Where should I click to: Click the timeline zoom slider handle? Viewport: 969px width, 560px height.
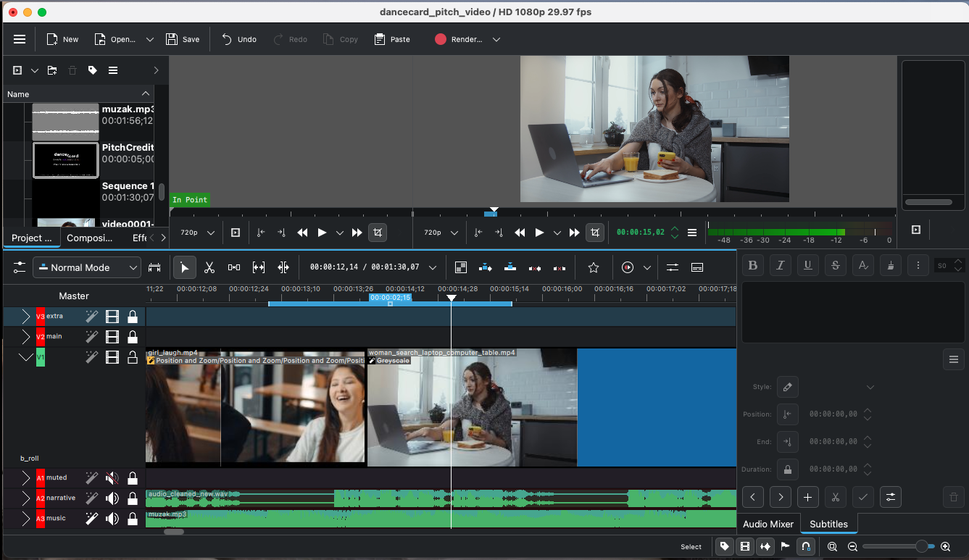920,547
